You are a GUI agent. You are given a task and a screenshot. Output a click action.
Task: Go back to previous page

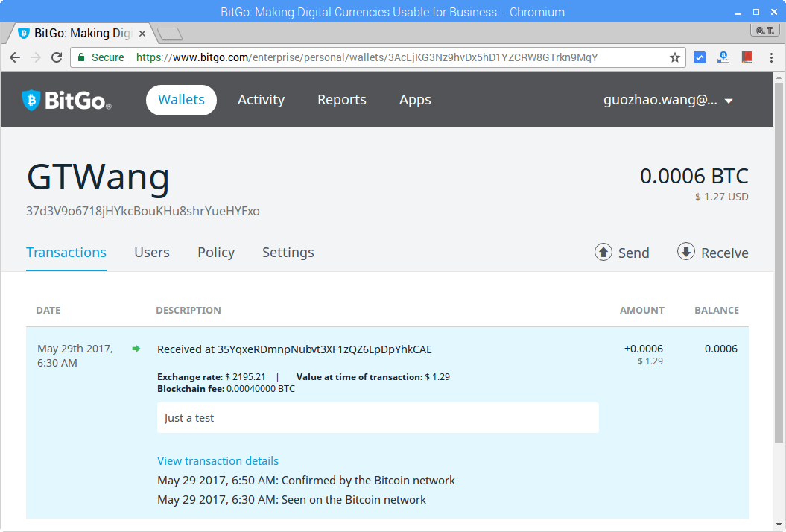click(x=15, y=57)
